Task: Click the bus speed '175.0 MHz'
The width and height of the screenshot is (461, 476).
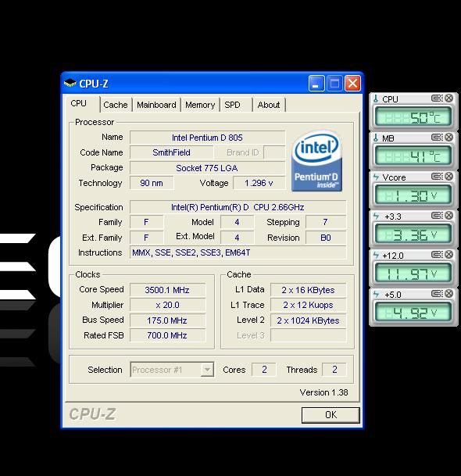Action: 167,320
